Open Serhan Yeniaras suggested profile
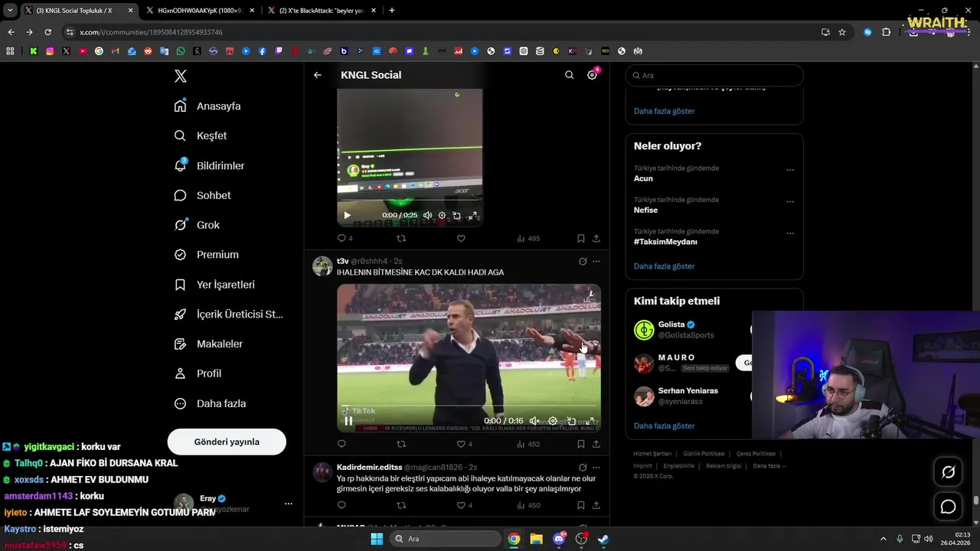Screen dimensions: 980x551 (688, 391)
